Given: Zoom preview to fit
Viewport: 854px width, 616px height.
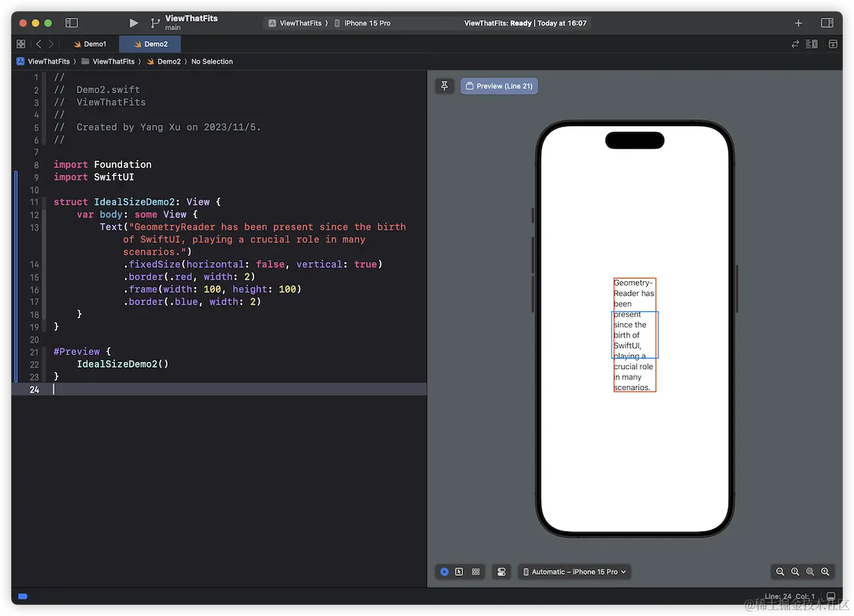Looking at the screenshot, I should [810, 572].
